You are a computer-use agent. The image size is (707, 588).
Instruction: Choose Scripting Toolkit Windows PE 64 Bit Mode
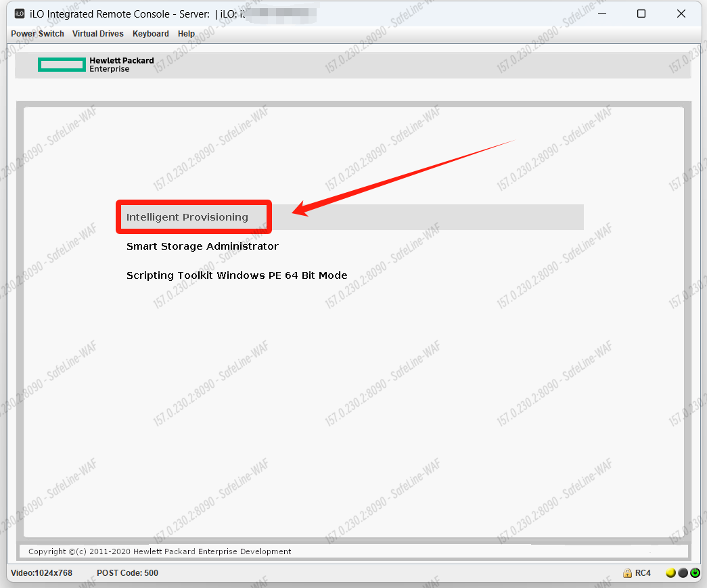[x=237, y=275]
